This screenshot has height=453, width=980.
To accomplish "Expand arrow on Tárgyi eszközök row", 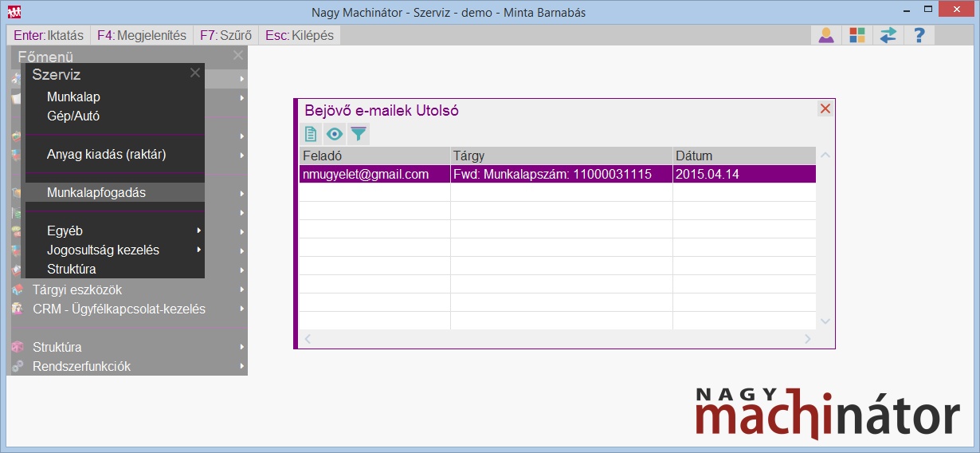I will 241,290.
